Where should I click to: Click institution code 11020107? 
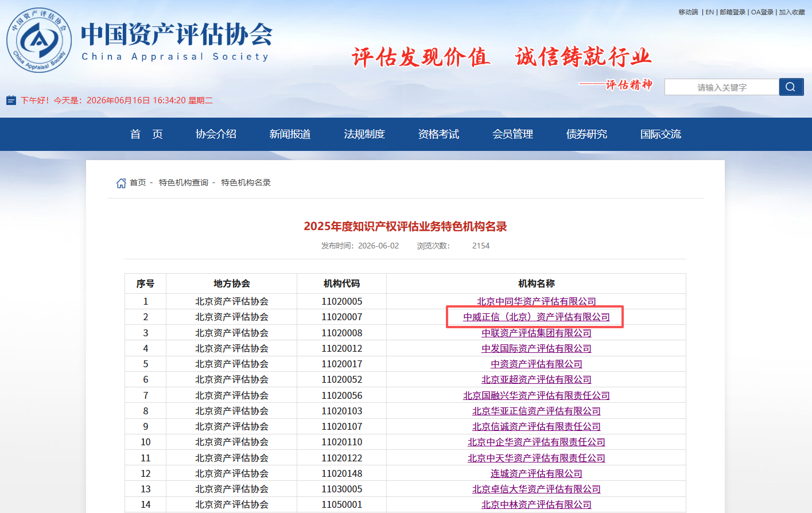(342, 426)
